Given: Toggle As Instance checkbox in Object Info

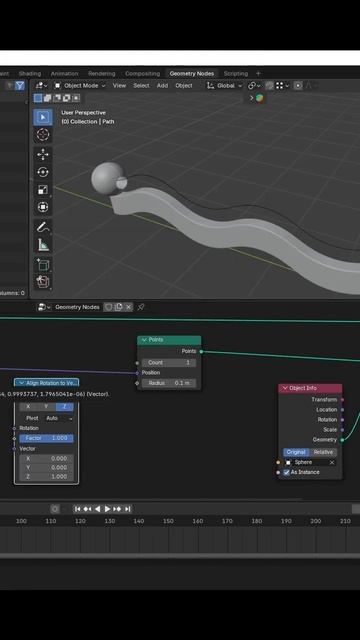Looking at the screenshot, I should pyautogui.click(x=287, y=472).
